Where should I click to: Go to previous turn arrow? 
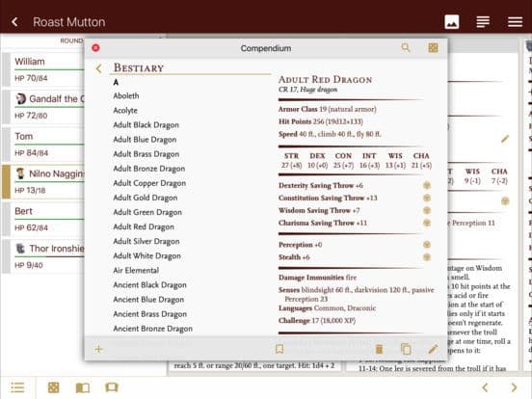pyautogui.click(x=485, y=387)
